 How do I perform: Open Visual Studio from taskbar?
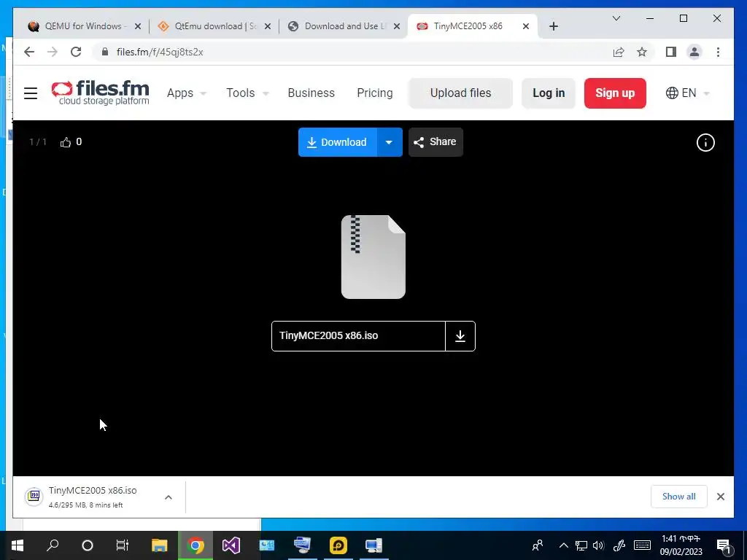point(231,545)
